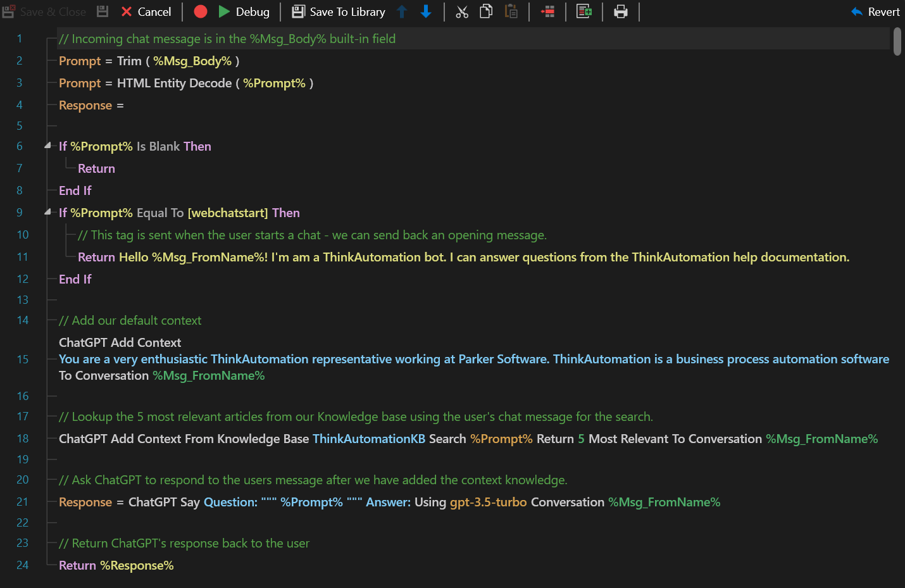Click the red breakpoint record icon
This screenshot has width=905, height=588.
click(x=201, y=11)
